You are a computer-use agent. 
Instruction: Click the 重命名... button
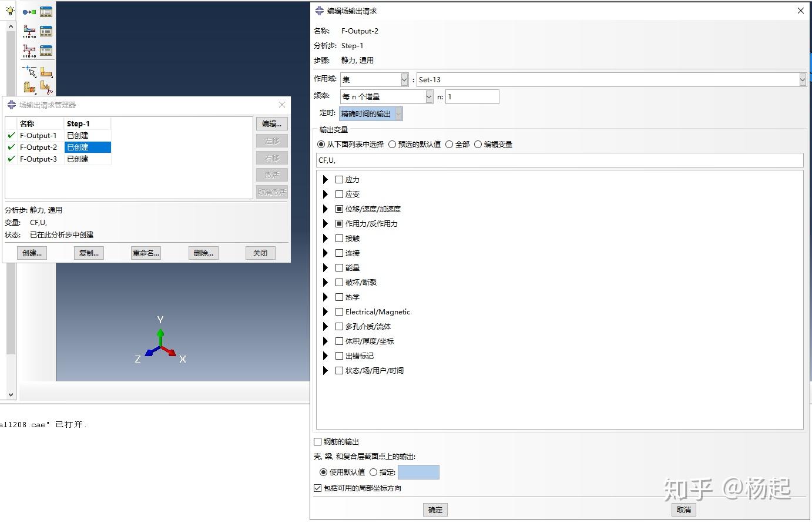[146, 253]
